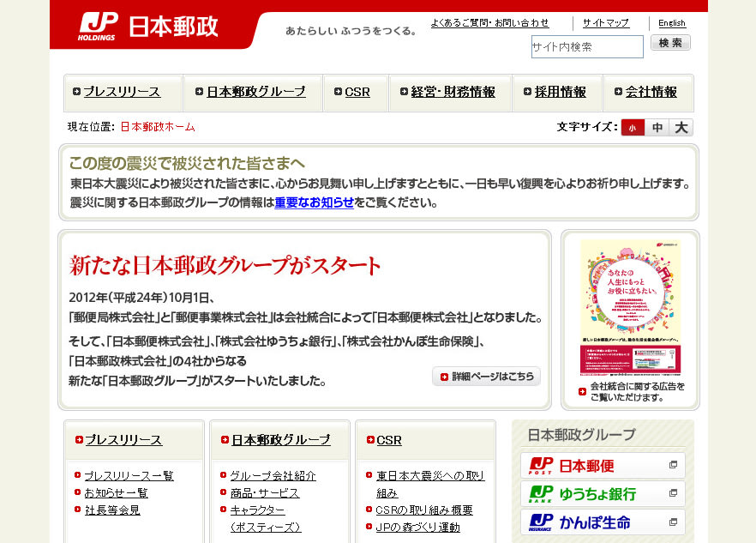
Task: Click the 検索 search button
Action: coord(670,43)
